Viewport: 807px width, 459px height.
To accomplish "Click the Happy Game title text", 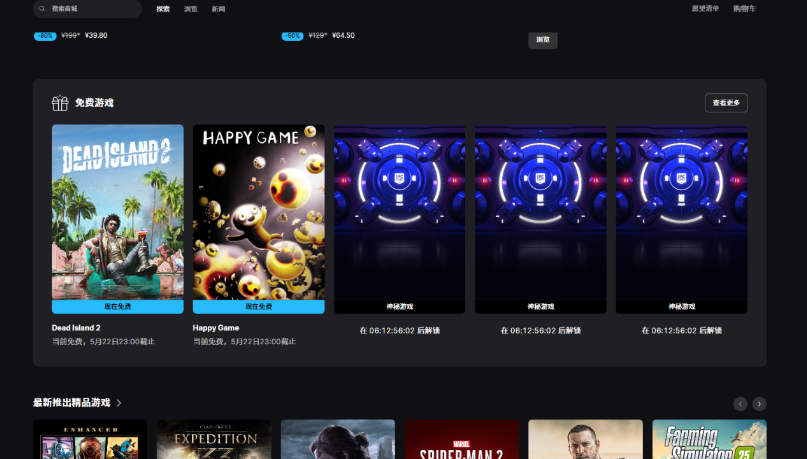I will pos(216,328).
